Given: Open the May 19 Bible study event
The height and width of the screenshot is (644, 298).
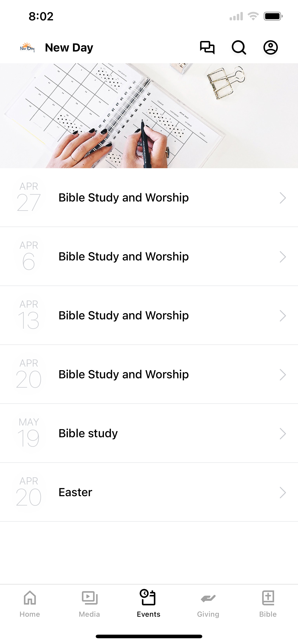Looking at the screenshot, I should click(149, 433).
